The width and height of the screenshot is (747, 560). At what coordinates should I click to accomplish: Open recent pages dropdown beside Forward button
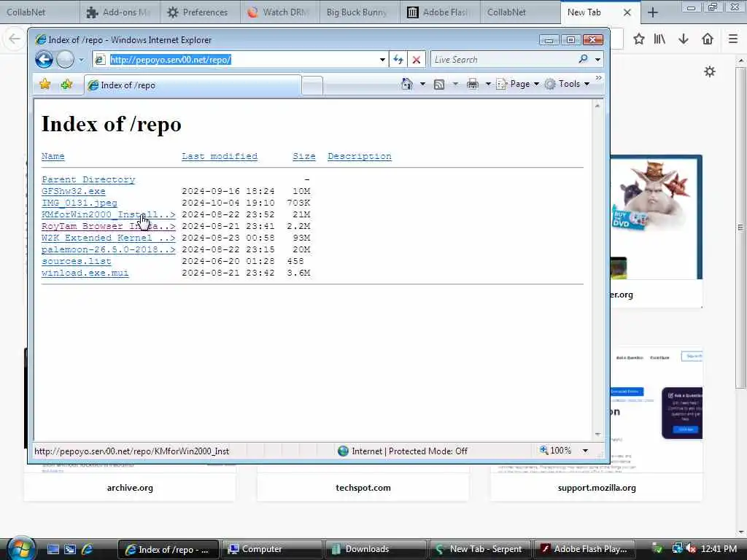tap(82, 60)
